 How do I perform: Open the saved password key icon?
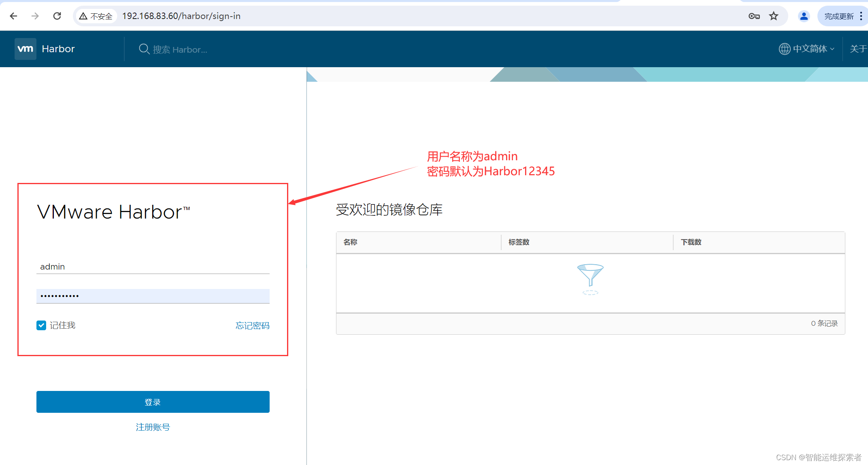coord(754,16)
